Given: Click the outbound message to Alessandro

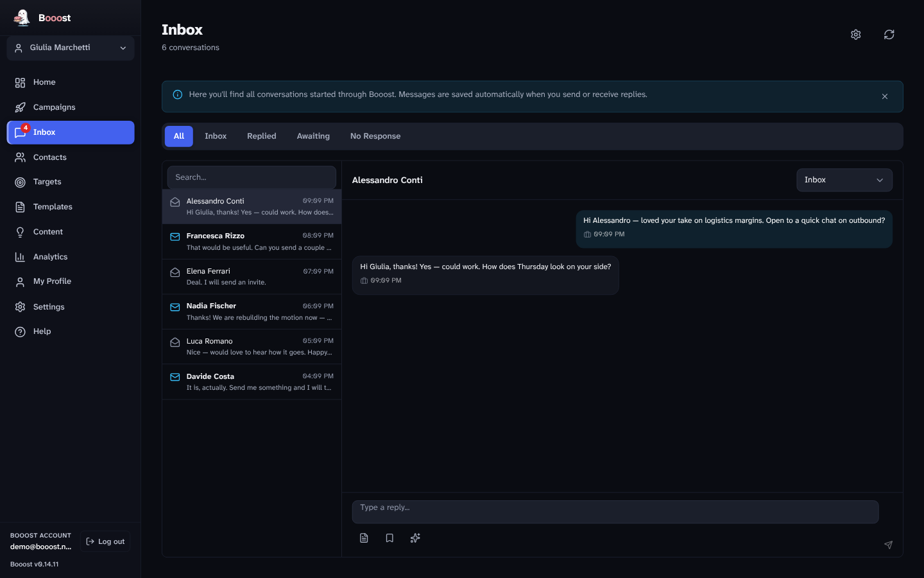Looking at the screenshot, I should [x=734, y=229].
